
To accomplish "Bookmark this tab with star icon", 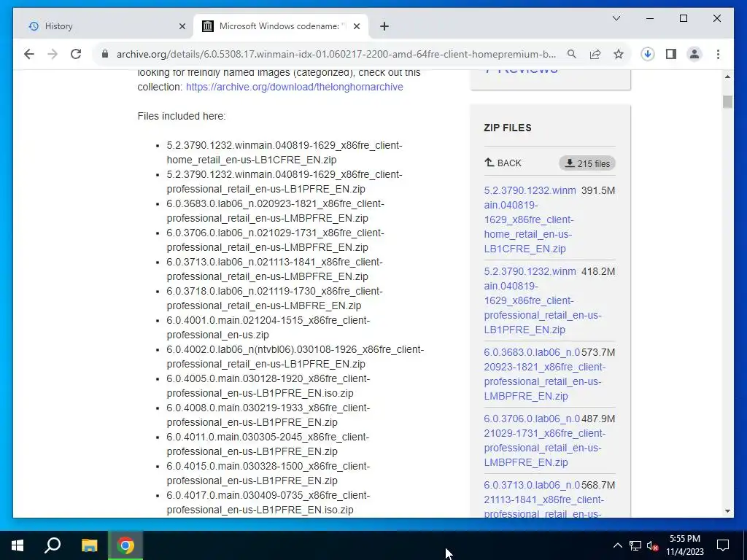I will coord(619,54).
